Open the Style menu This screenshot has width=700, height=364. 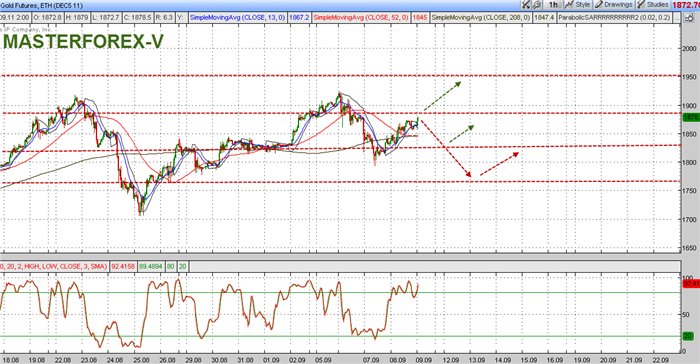point(578,4)
